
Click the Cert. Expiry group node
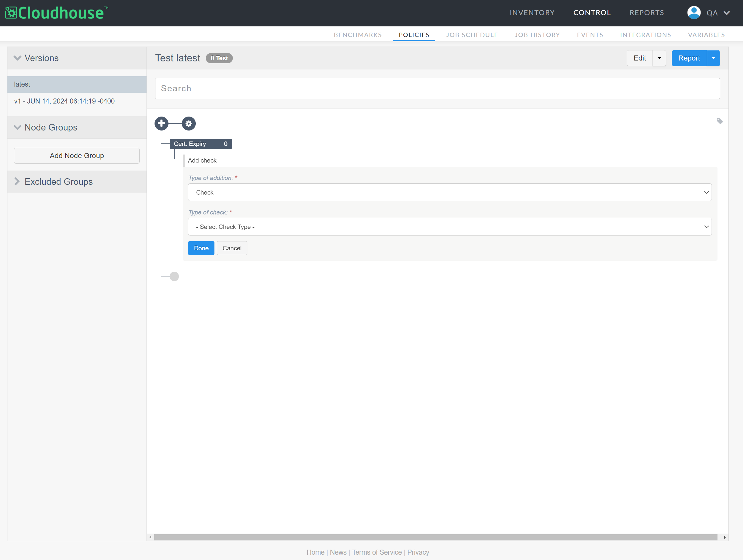pyautogui.click(x=201, y=144)
